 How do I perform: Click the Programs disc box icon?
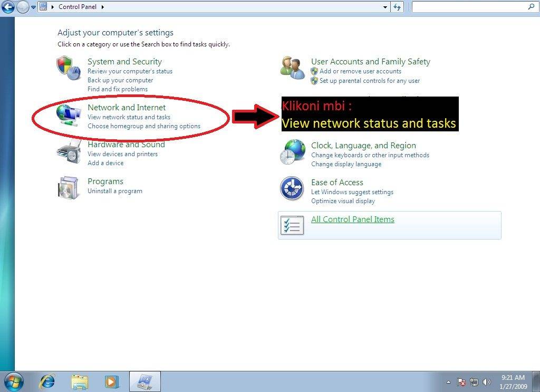coord(68,188)
